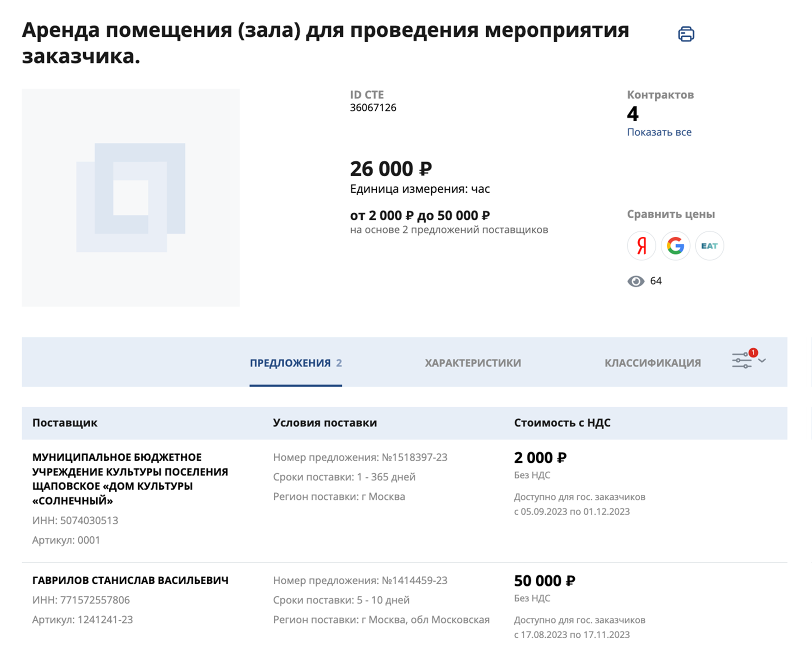This screenshot has height=669, width=812.
Task: Click the print page icon
Action: pyautogui.click(x=686, y=34)
